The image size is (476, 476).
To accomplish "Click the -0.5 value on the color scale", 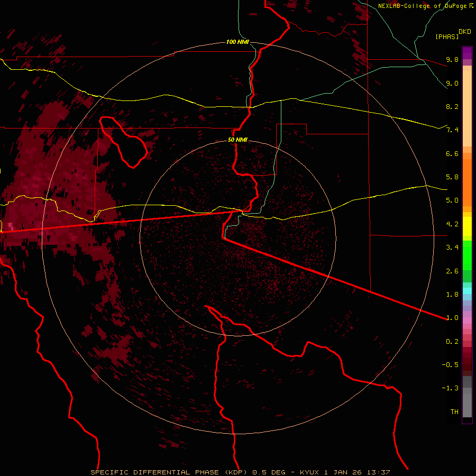I will pyautogui.click(x=450, y=365).
